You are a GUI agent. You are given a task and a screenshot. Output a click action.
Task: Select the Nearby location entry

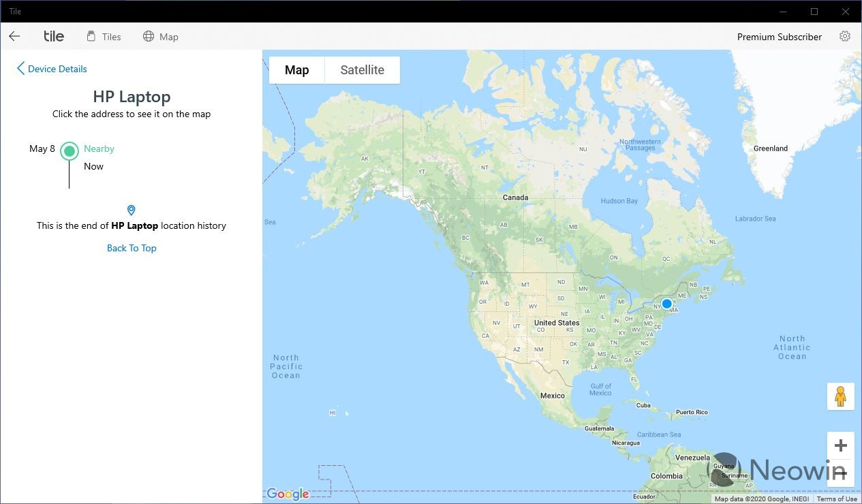tap(99, 148)
